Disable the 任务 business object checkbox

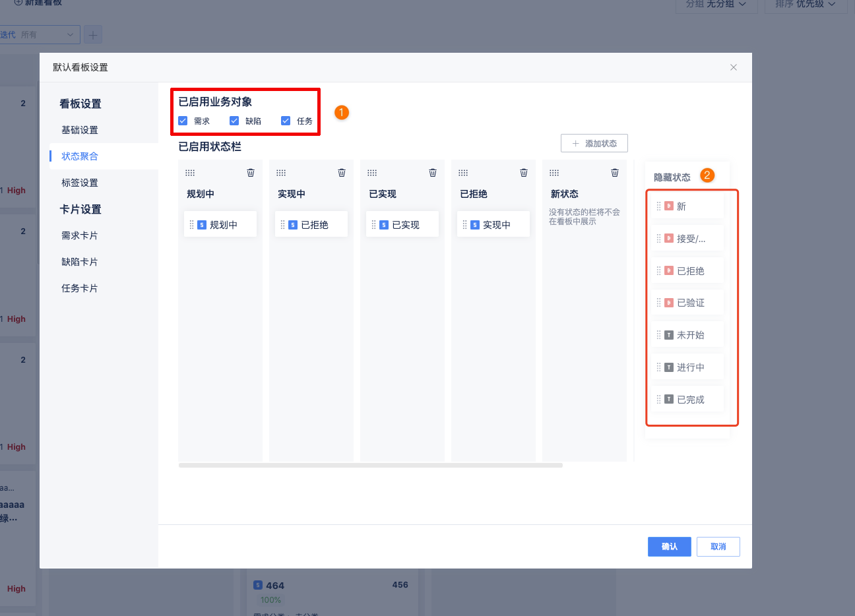[286, 121]
